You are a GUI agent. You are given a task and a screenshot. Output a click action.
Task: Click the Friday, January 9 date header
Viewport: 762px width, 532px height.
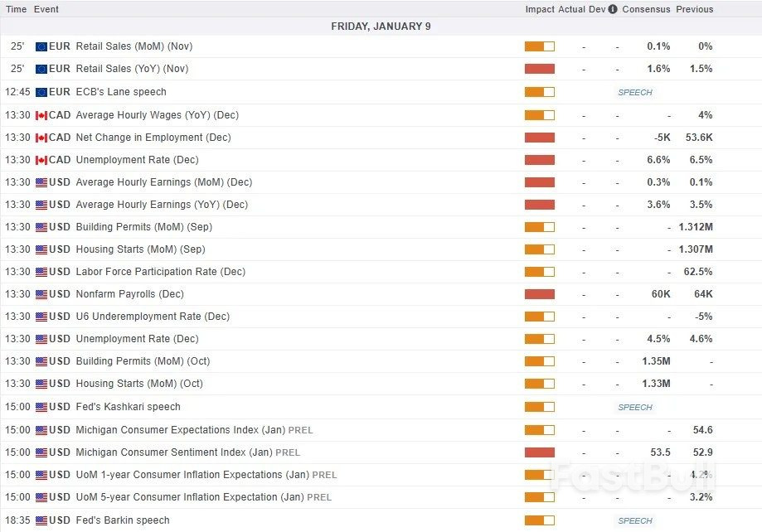[x=381, y=27]
